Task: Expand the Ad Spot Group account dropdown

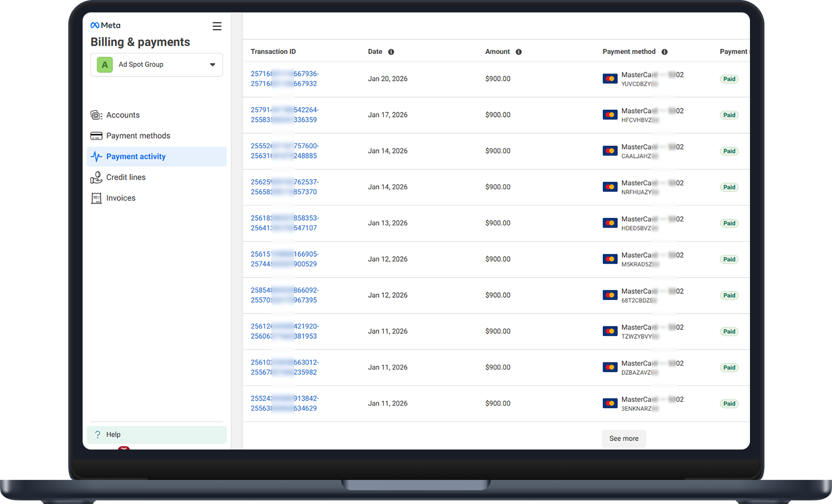Action: tap(212, 65)
